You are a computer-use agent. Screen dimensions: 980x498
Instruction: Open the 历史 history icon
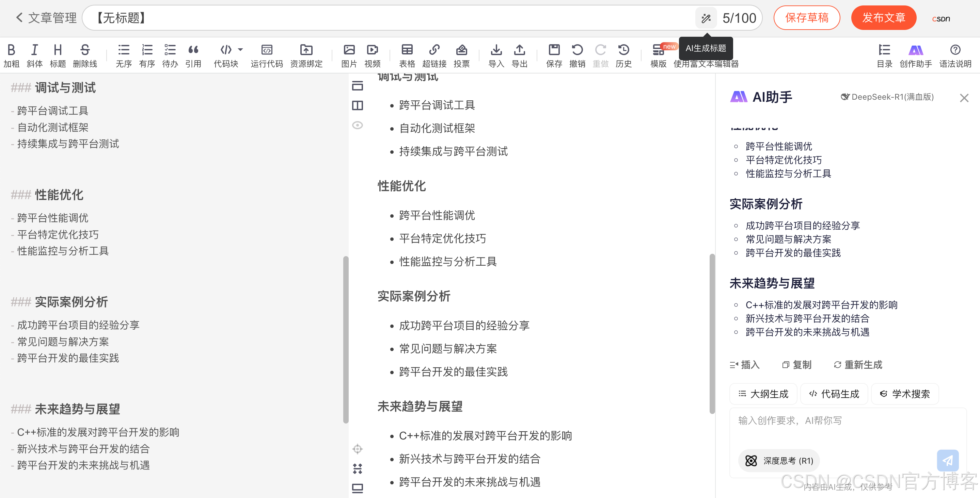click(623, 50)
